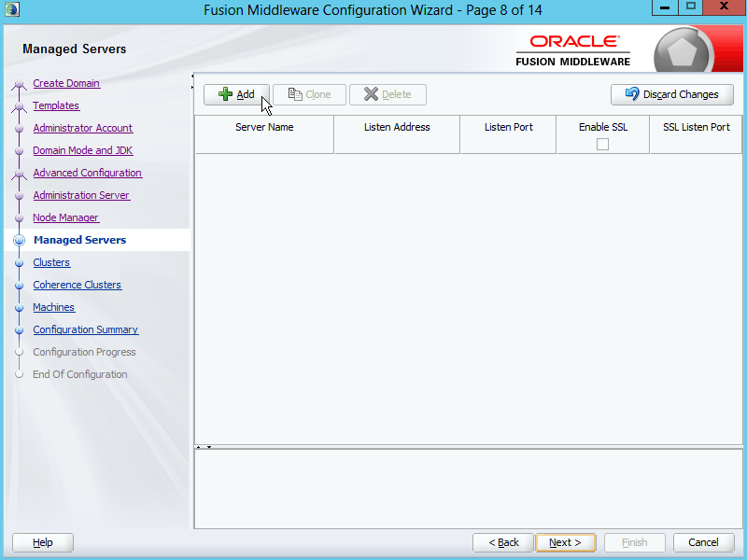Navigate to the Machines step
The height and width of the screenshot is (560, 747).
(53, 307)
